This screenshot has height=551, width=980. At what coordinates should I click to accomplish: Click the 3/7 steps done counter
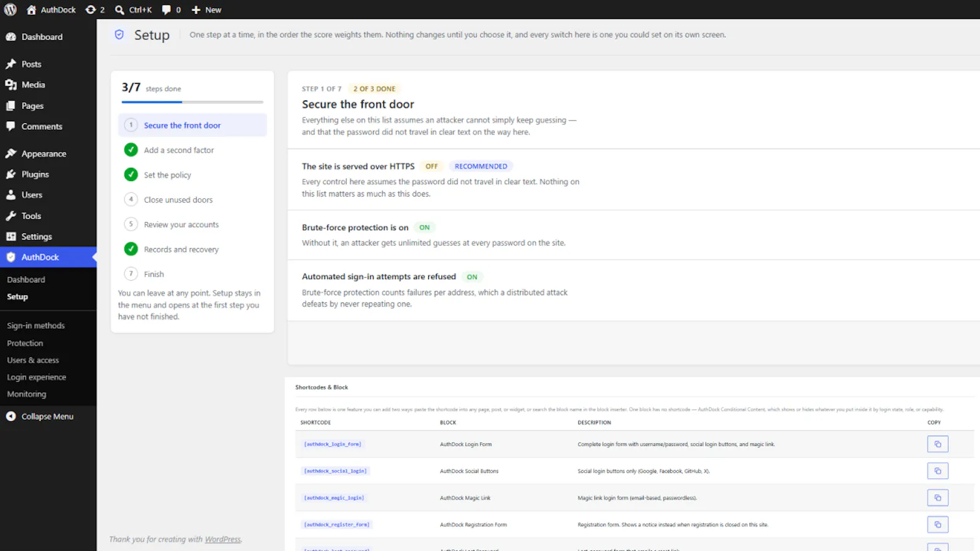[x=151, y=88]
